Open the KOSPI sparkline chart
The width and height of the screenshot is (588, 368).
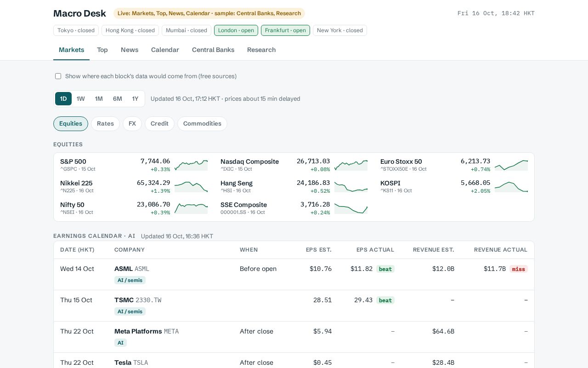[x=511, y=187]
